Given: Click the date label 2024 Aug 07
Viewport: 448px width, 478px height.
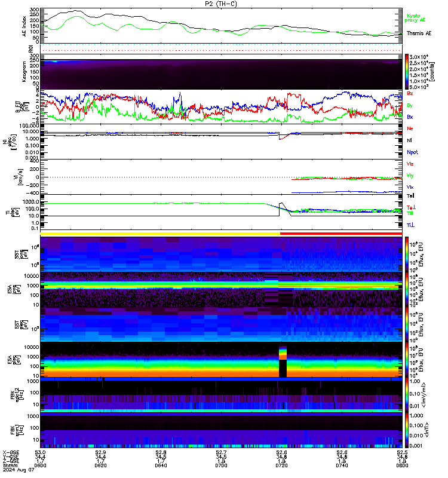Looking at the screenshot, I should 19,470.
